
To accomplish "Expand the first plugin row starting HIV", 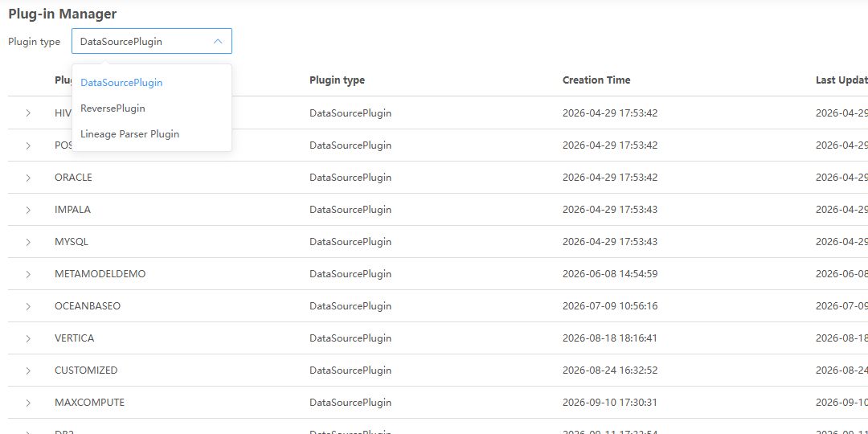I will 28,113.
